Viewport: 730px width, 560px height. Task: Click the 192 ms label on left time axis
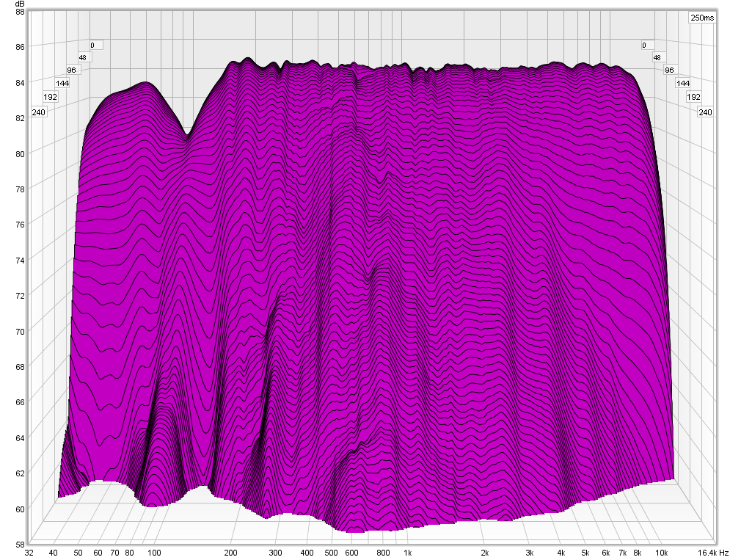[51, 97]
